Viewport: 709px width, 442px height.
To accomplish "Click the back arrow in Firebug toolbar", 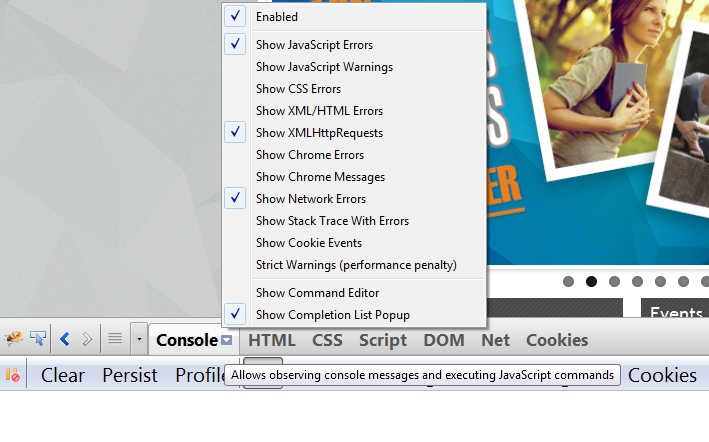I will click(65, 339).
